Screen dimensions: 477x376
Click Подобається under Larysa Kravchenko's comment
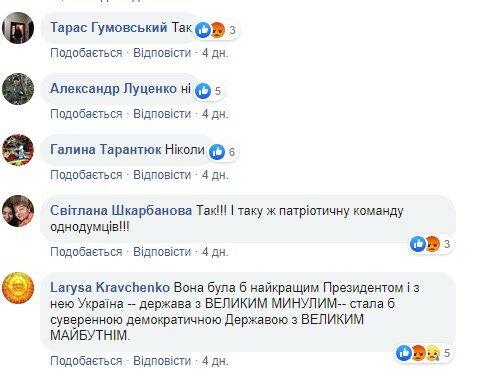tap(86, 361)
